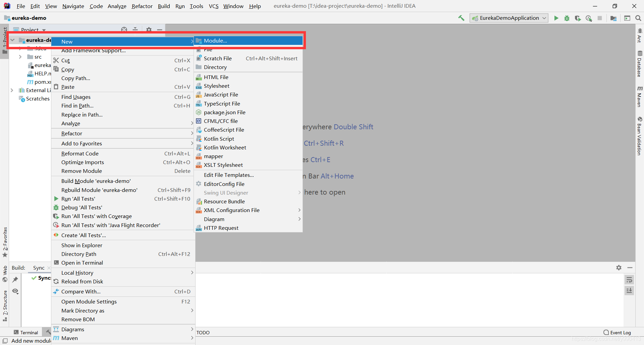Image resolution: width=644 pixels, height=345 pixels.
Task: Click the Build panel settings gear icon
Action: click(x=619, y=268)
